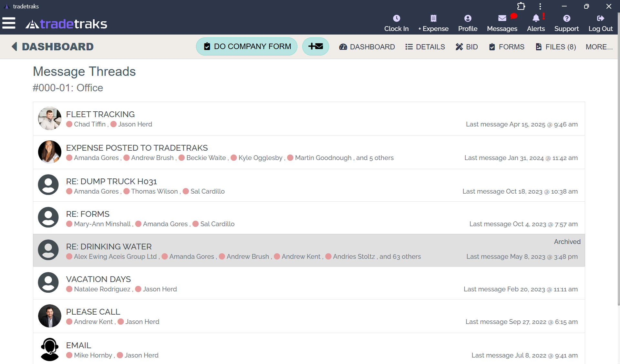The image size is (620, 364).
Task: Open the FLEET TRACKING thread
Action: click(309, 119)
